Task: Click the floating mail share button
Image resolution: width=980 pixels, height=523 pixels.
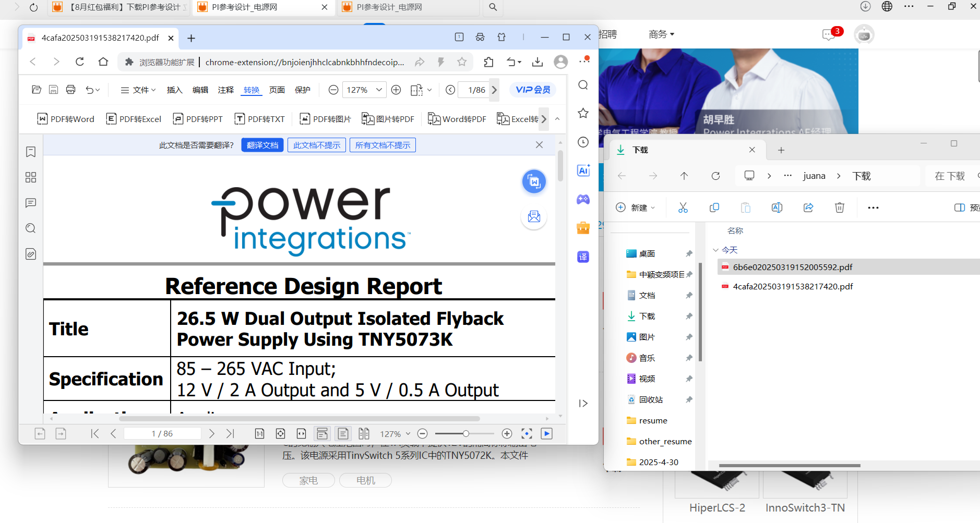Action: [534, 216]
